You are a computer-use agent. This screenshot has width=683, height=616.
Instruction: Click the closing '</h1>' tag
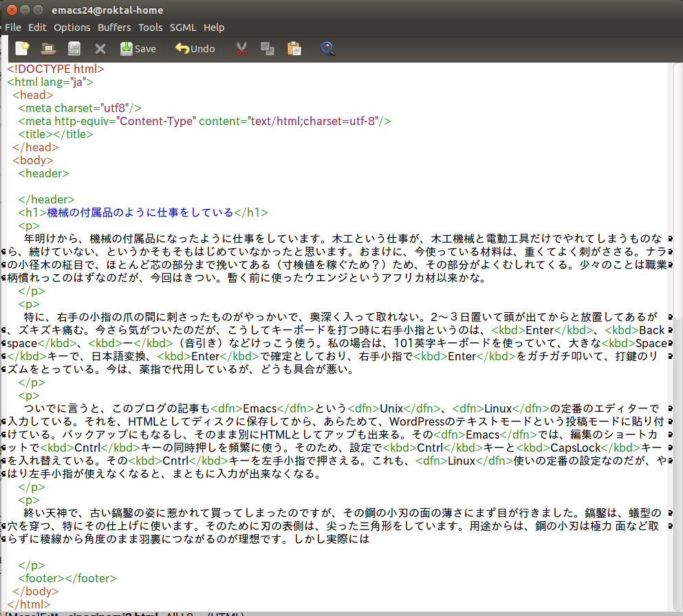click(251, 212)
